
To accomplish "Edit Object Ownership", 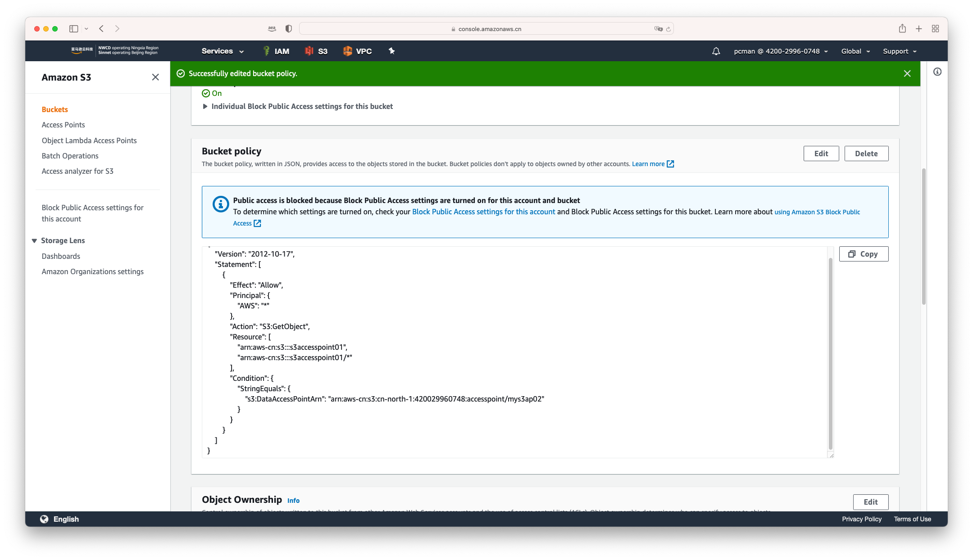I will 871,502.
